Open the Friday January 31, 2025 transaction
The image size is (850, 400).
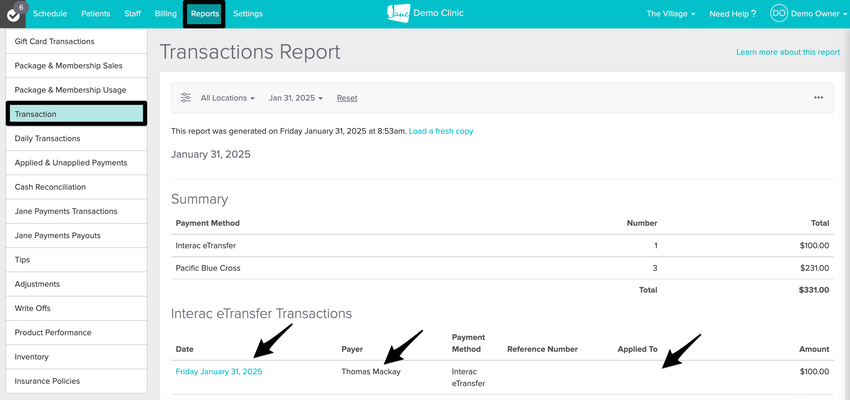click(219, 372)
